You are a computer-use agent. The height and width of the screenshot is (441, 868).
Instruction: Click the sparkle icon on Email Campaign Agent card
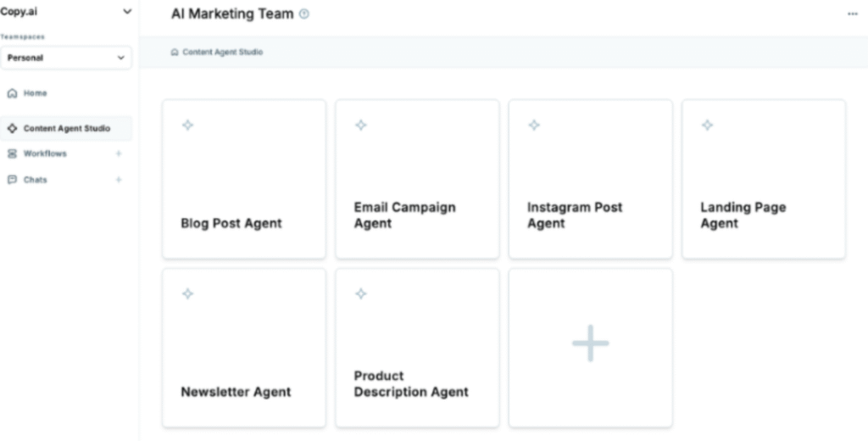pyautogui.click(x=360, y=126)
